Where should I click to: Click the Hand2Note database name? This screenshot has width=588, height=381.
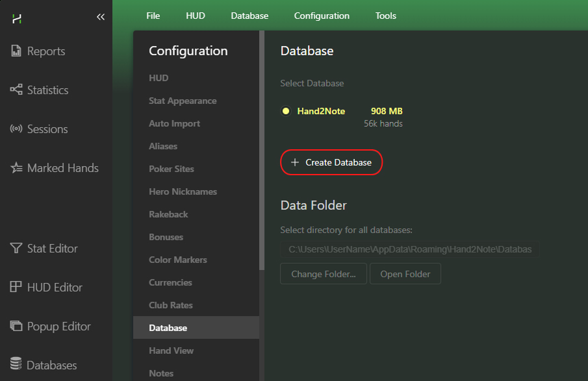[x=321, y=111]
